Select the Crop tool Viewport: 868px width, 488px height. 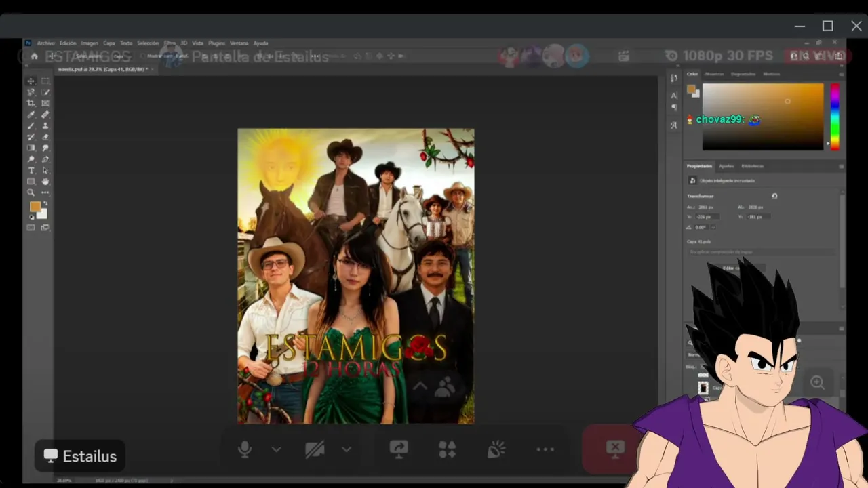click(31, 104)
